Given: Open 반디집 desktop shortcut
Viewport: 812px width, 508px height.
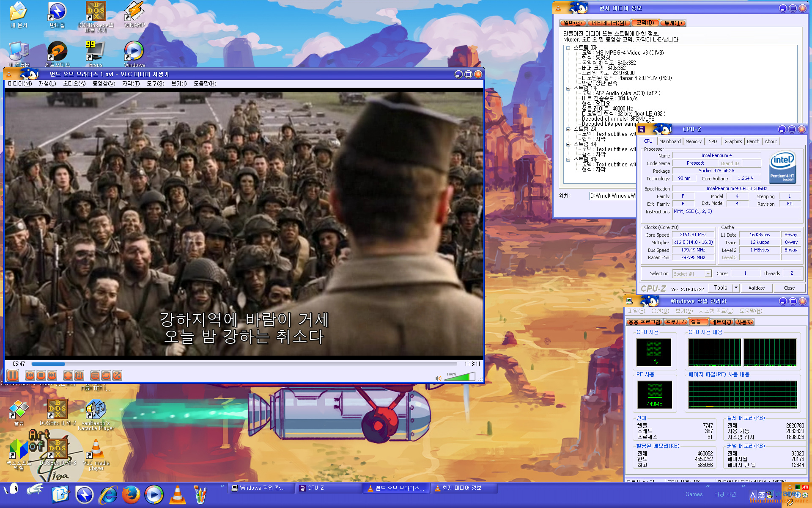Looking at the screenshot, I should tap(57, 15).
